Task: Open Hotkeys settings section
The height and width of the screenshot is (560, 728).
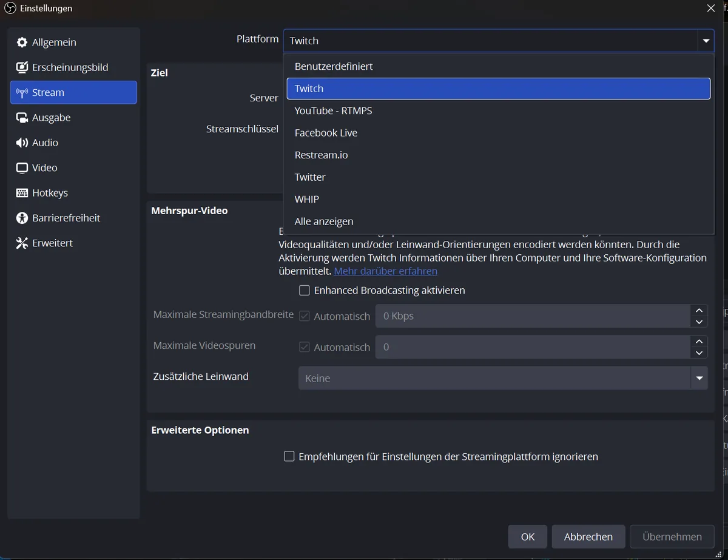Action: point(73,193)
